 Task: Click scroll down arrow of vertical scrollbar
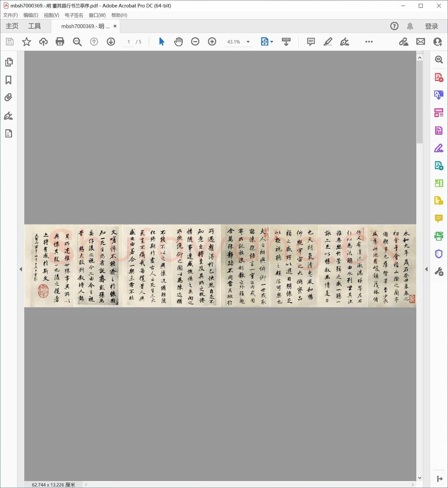[420, 478]
